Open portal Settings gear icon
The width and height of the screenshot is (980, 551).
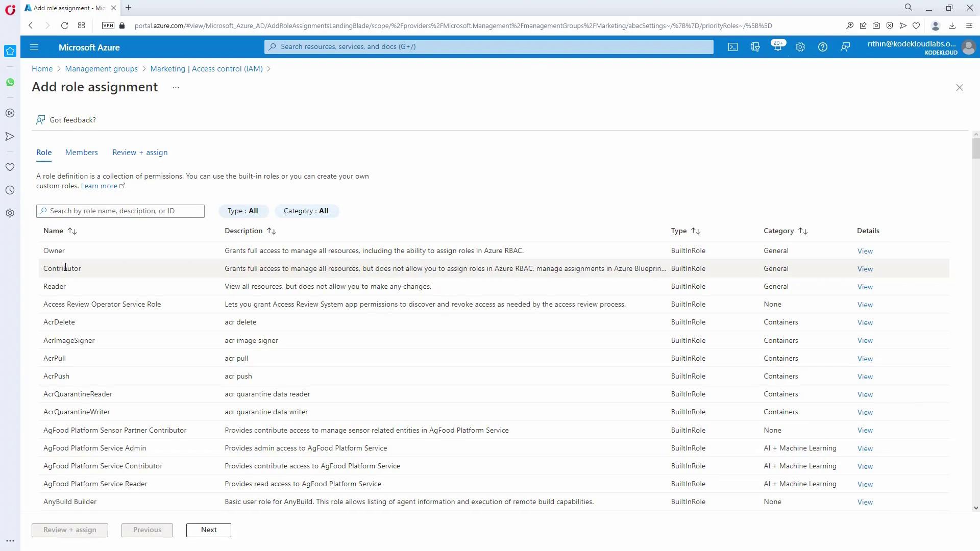(800, 47)
